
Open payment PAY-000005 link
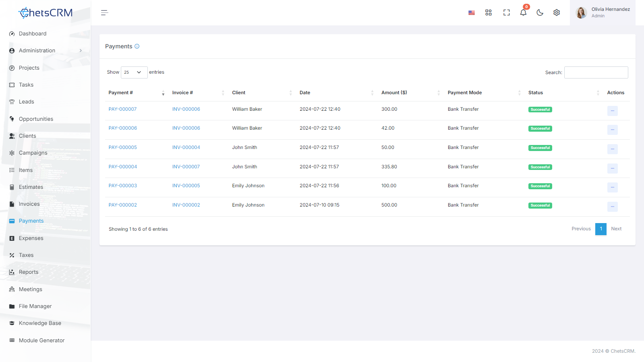(x=122, y=147)
